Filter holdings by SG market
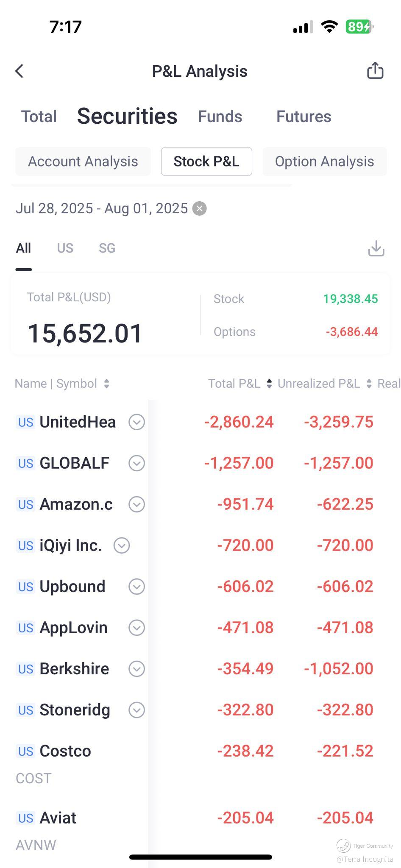This screenshot has height=868, width=401. (x=107, y=248)
